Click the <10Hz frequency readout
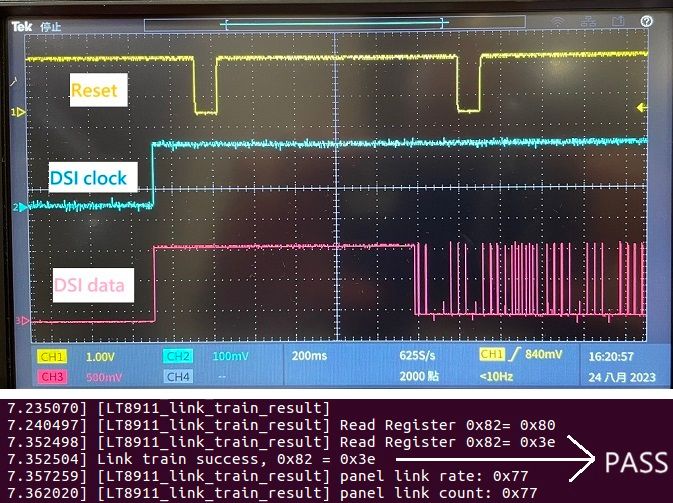Screen dimensions: 673x503 pos(496,376)
